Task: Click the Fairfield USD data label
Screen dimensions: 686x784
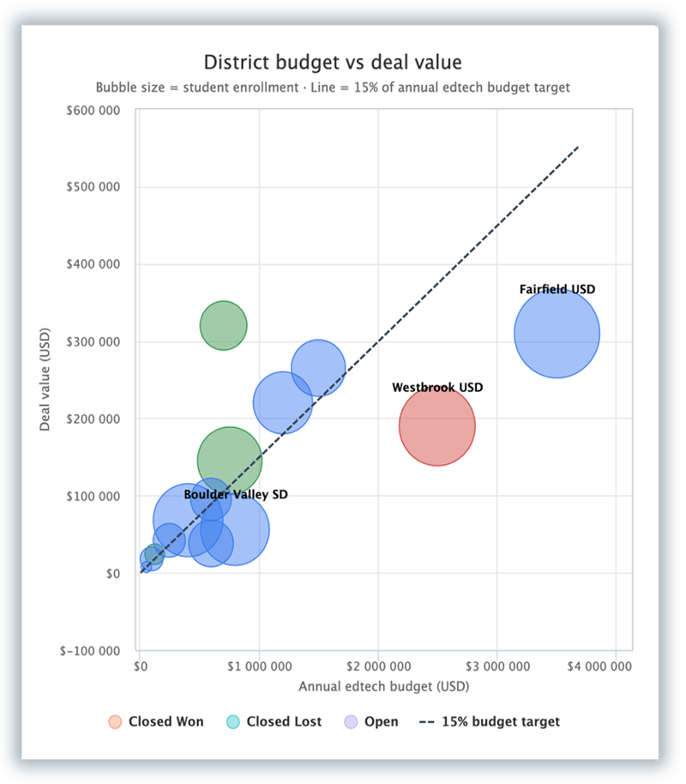Action: 557,290
